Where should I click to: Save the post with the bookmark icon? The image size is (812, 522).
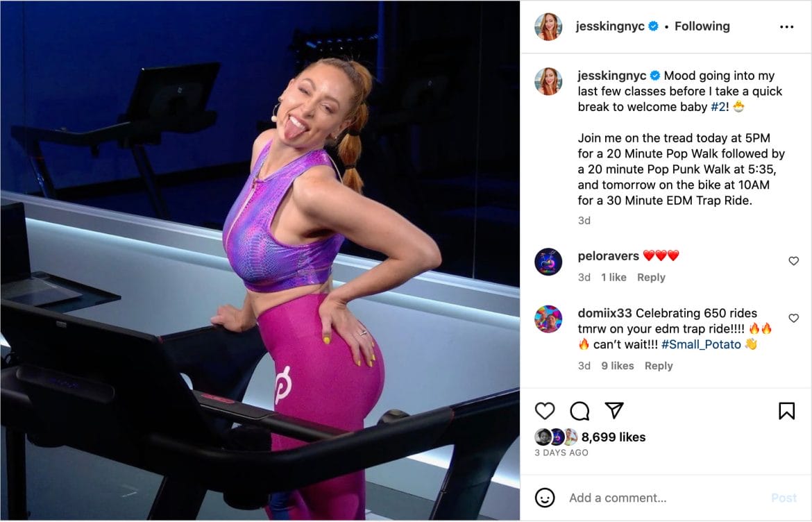point(786,411)
